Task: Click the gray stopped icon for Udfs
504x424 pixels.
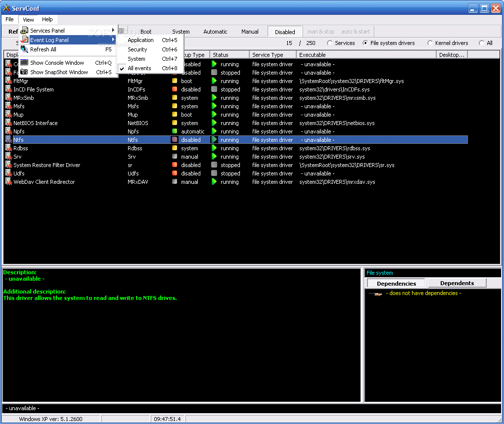Action: (x=214, y=173)
